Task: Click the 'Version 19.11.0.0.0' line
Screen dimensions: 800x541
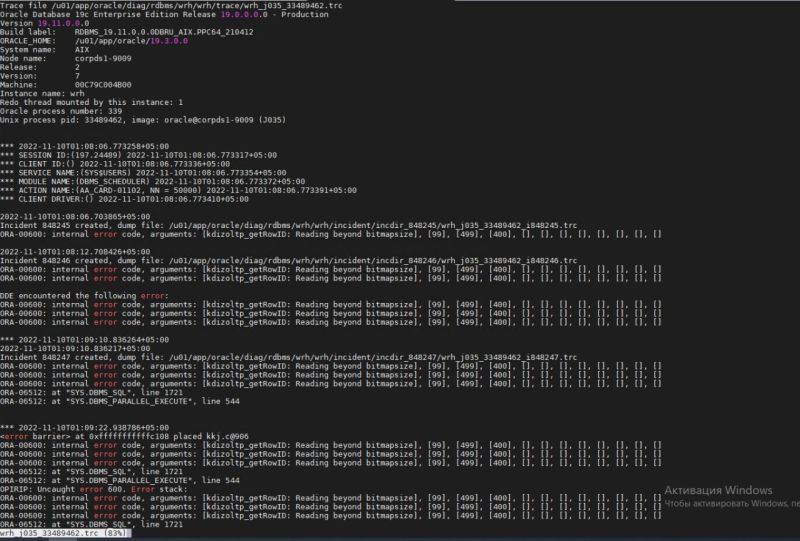Action: (x=44, y=23)
